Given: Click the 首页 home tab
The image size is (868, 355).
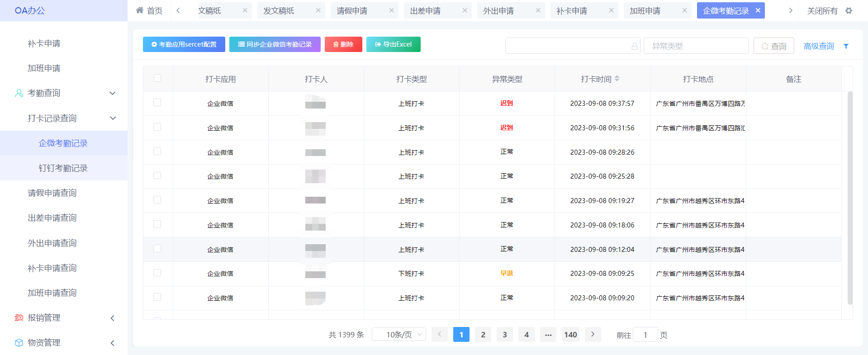Looking at the screenshot, I should [150, 10].
